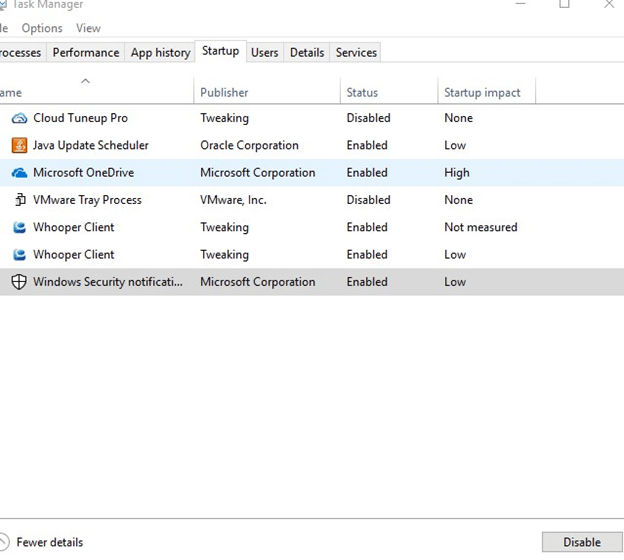The image size is (624, 560).
Task: Click the Cloud Tuneup Pro cloud icon
Action: click(x=19, y=118)
